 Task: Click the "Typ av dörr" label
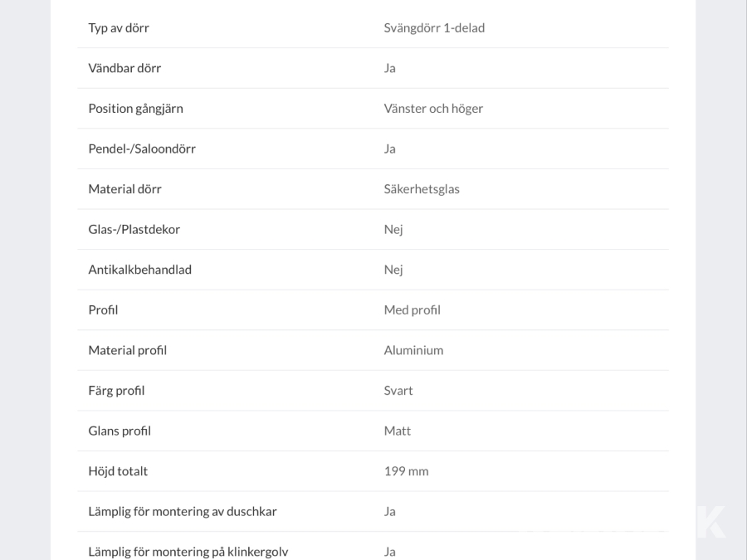(119, 27)
